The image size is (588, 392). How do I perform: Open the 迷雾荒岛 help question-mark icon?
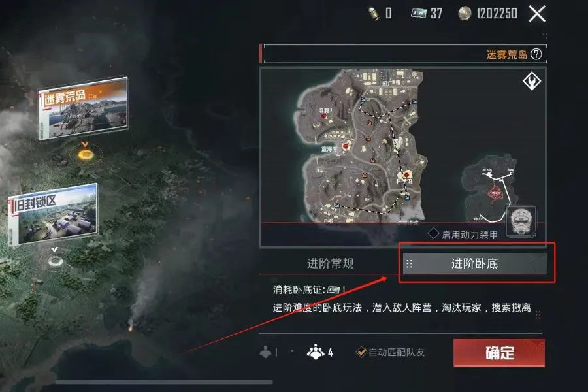(536, 54)
